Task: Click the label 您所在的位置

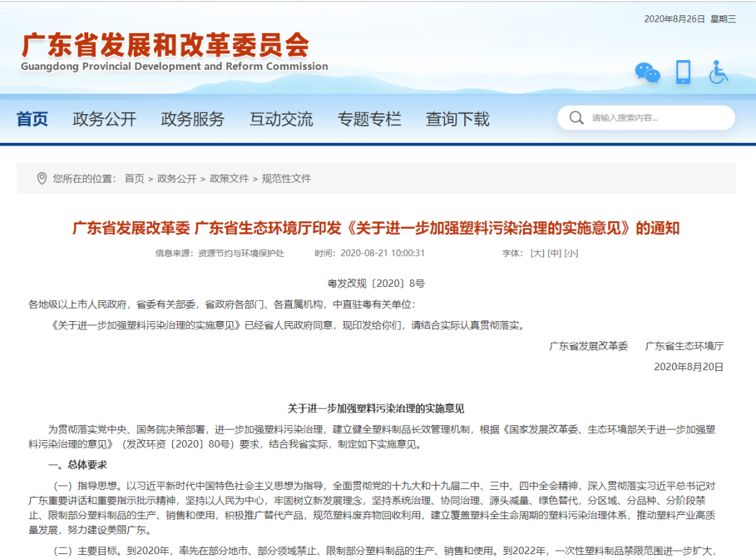Action: point(85,179)
